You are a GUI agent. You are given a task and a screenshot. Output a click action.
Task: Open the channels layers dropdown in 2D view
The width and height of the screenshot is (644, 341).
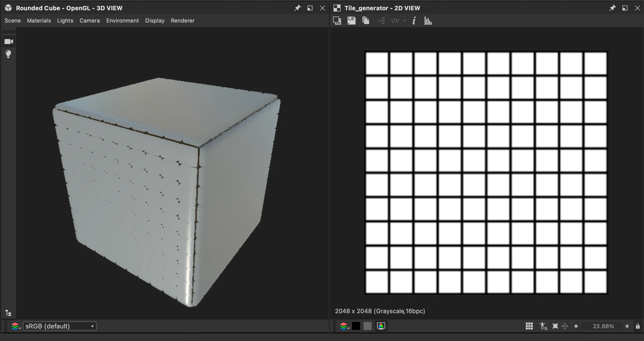[x=345, y=326]
